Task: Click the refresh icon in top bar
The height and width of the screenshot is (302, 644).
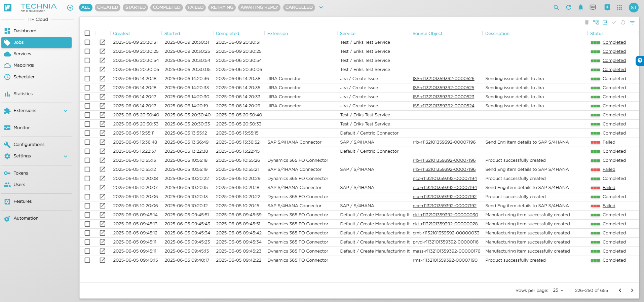Action: coord(568,7)
